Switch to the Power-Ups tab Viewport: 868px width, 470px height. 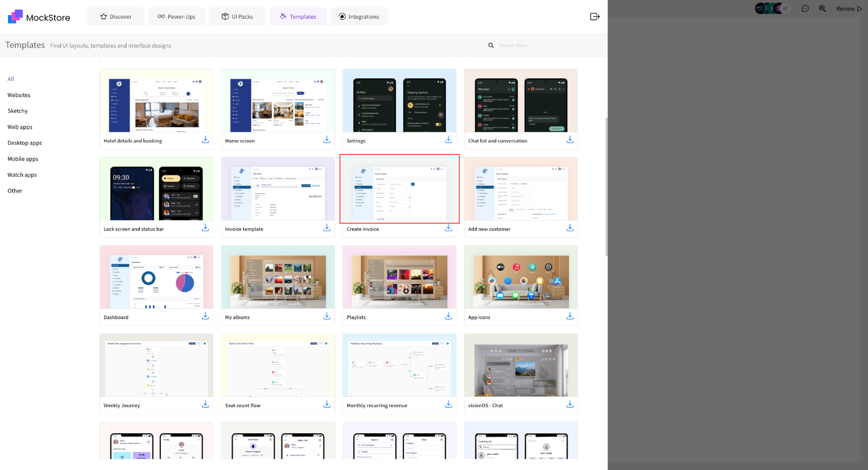[177, 16]
